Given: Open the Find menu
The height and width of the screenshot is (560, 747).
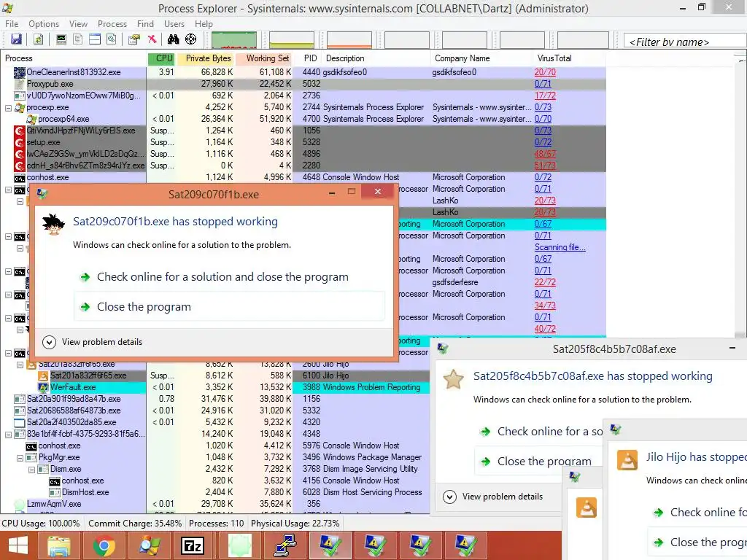Looking at the screenshot, I should (x=145, y=24).
